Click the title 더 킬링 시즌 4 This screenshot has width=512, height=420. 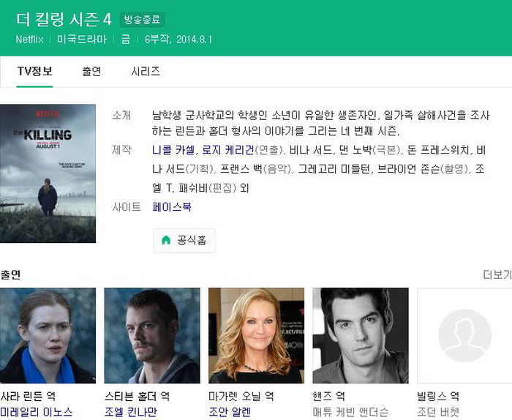[x=64, y=20]
